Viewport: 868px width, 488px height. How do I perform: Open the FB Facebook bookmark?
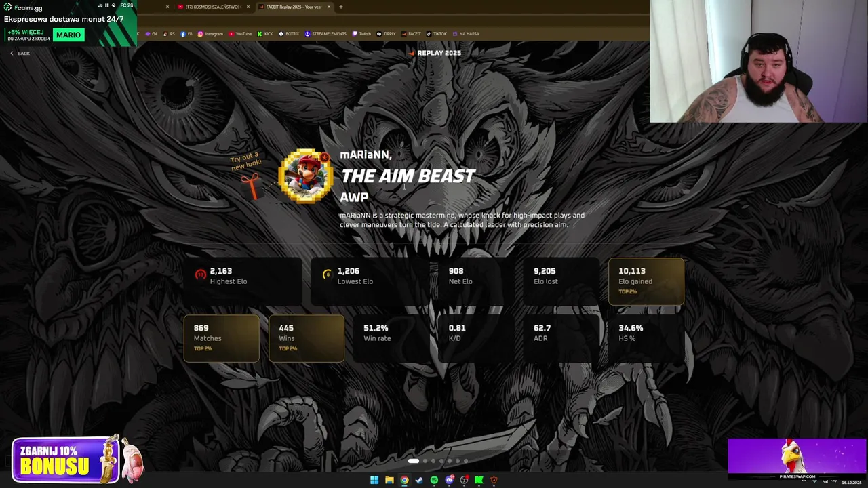(x=186, y=34)
